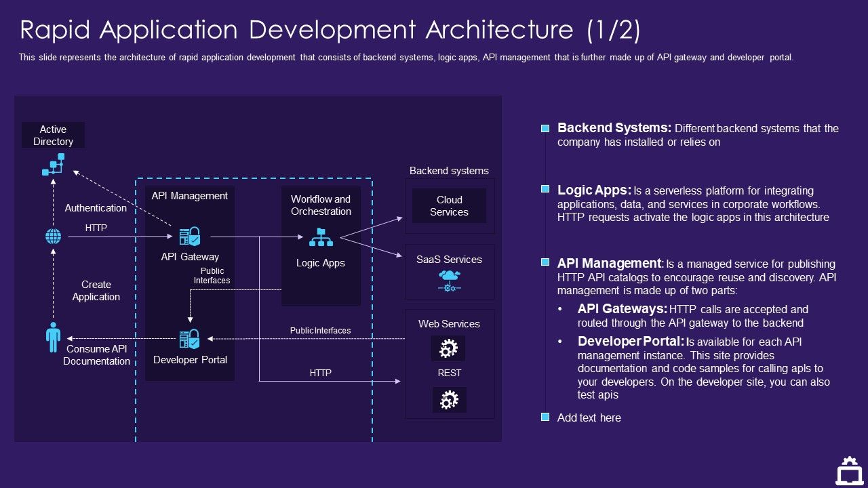Click the SaaS Services cloud icon
The height and width of the screenshot is (488, 868).
450,281
